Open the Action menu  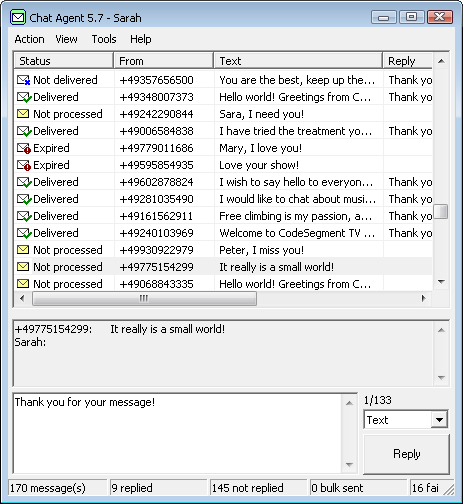point(29,39)
